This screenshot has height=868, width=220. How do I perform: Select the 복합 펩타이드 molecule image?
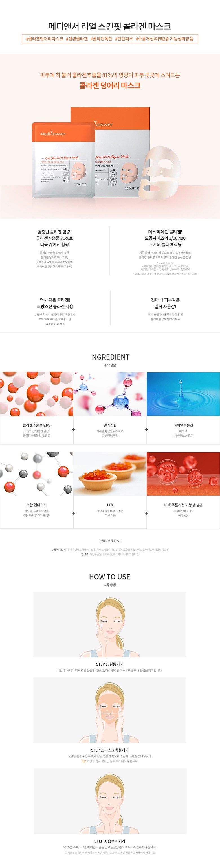(36, 474)
